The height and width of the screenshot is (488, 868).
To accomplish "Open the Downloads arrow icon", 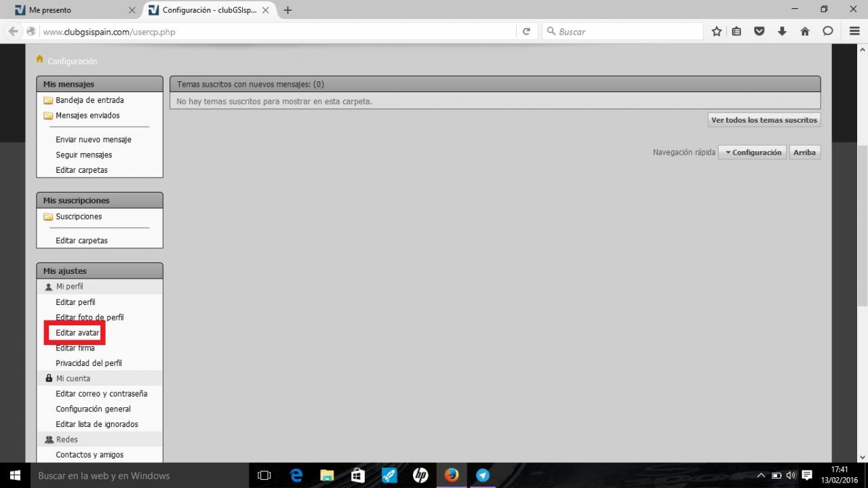I will (x=782, y=31).
